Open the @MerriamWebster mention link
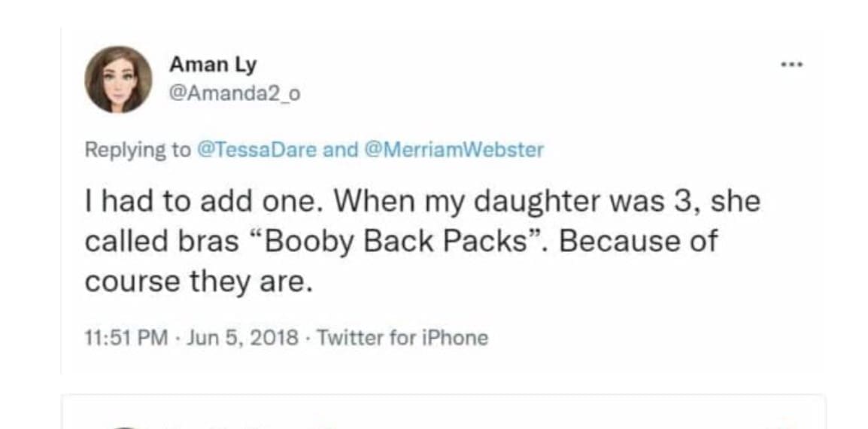 coord(454,150)
